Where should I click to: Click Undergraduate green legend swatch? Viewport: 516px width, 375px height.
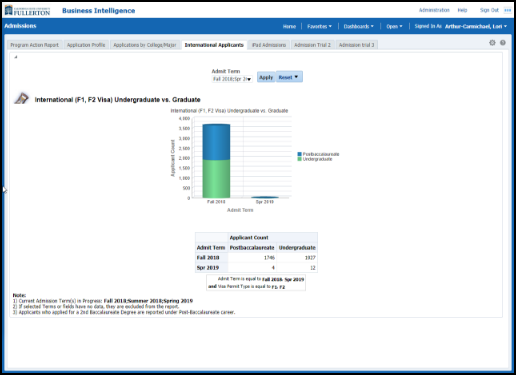[299, 159]
